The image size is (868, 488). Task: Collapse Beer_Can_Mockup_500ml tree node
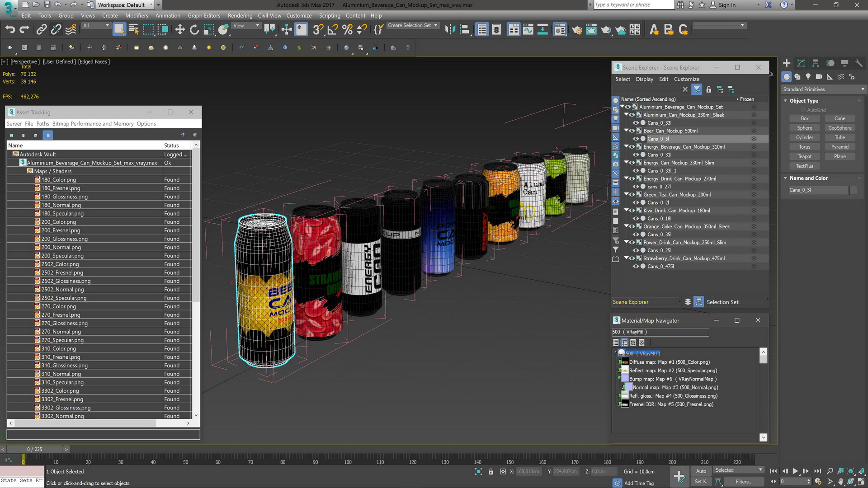tap(627, 131)
